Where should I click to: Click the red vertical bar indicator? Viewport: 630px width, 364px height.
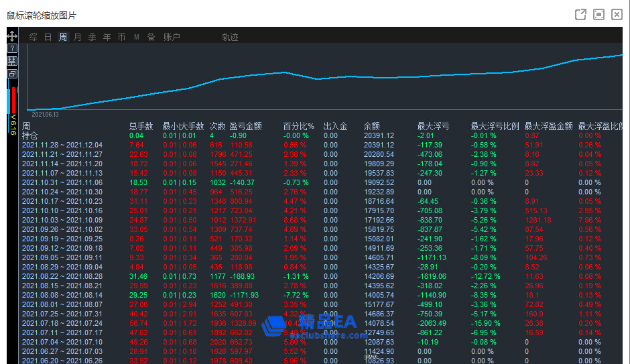pos(15,99)
